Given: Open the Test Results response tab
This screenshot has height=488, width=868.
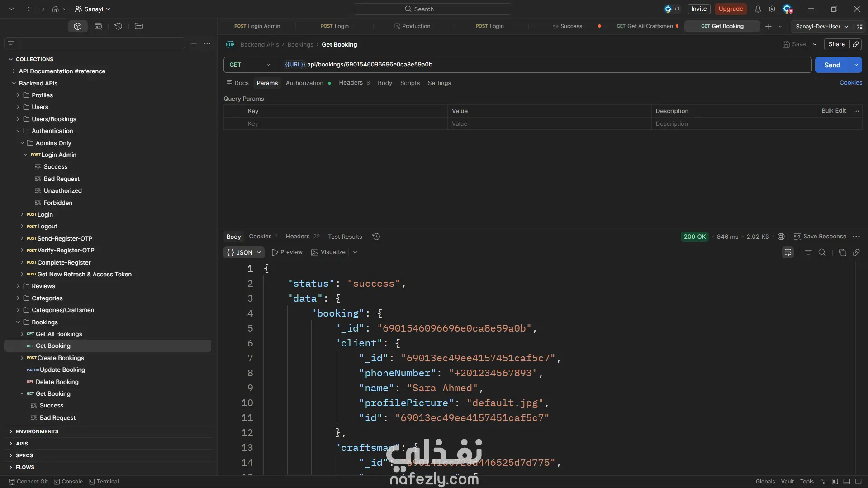Looking at the screenshot, I should [345, 237].
